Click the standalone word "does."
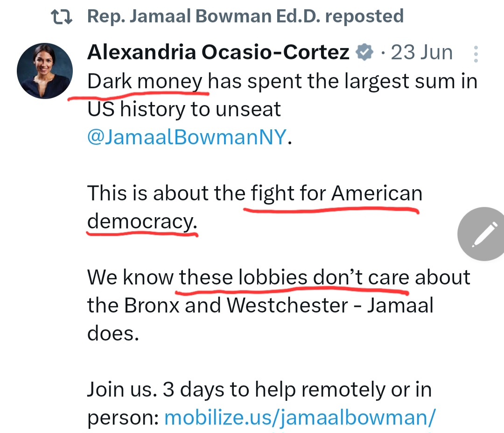This screenshot has height=433, width=504. [x=113, y=334]
